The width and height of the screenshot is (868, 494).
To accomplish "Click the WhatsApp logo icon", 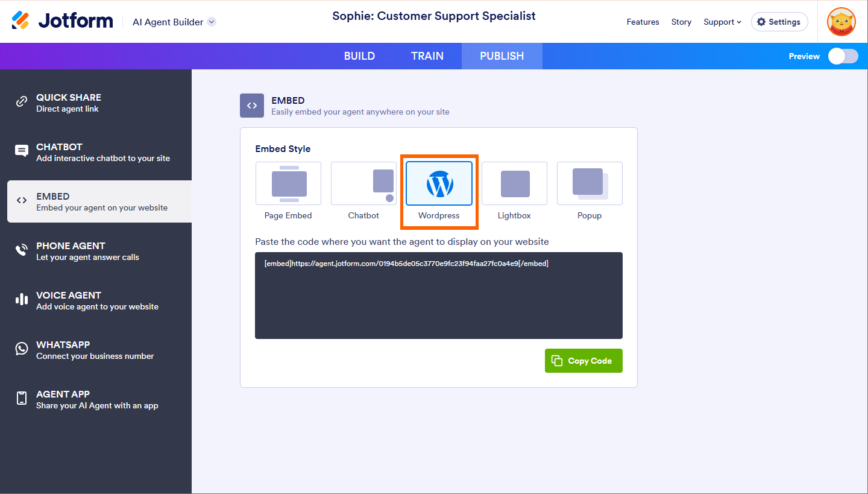I will pyautogui.click(x=22, y=349).
